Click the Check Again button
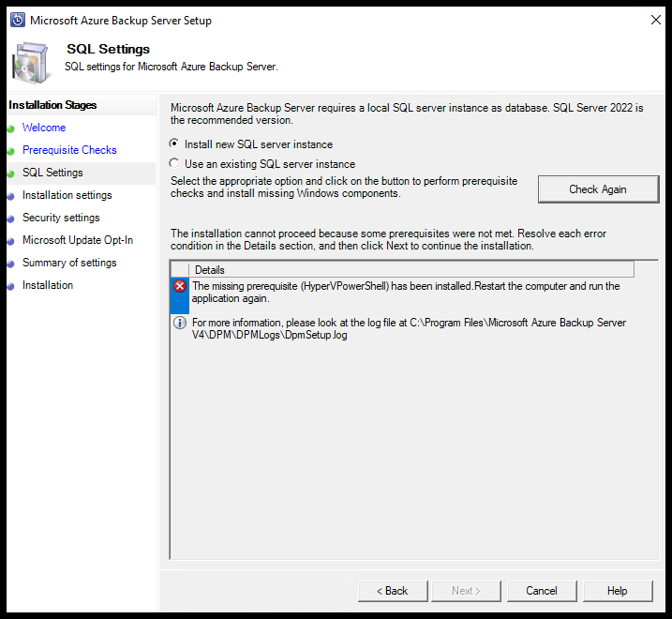The height and width of the screenshot is (619, 672). 598,189
